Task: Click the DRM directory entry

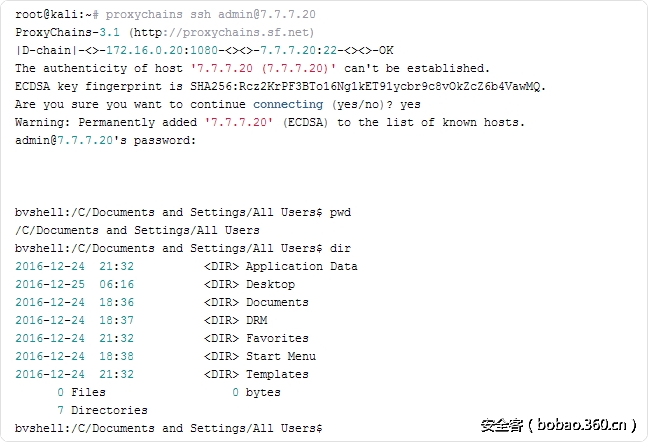Action: point(258,320)
